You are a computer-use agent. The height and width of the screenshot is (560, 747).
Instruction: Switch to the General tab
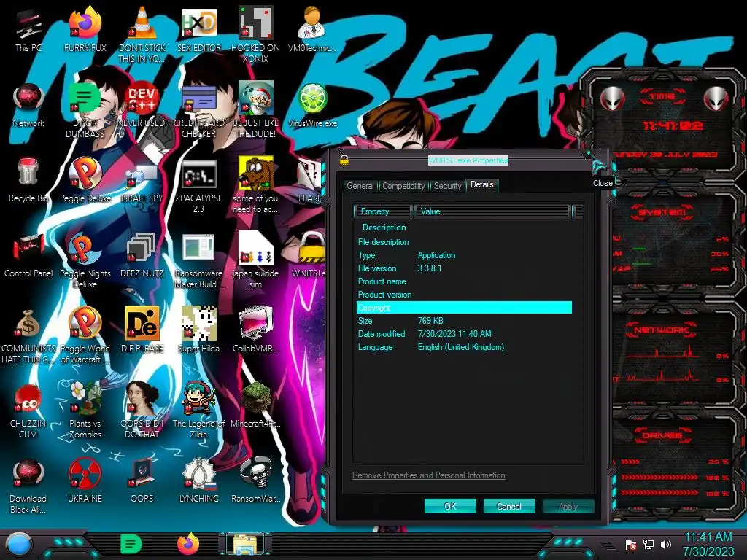[360, 186]
